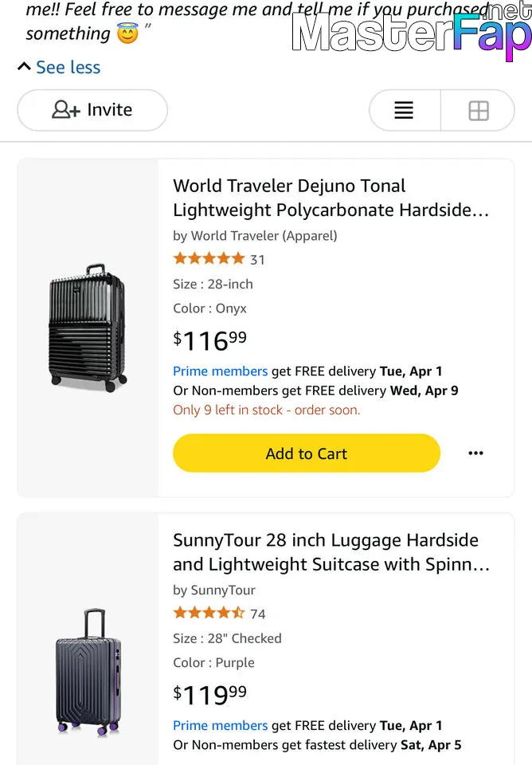View black World Traveler suitcase thumbnail
Image resolution: width=532 pixels, height=765 pixels.
coord(88,328)
